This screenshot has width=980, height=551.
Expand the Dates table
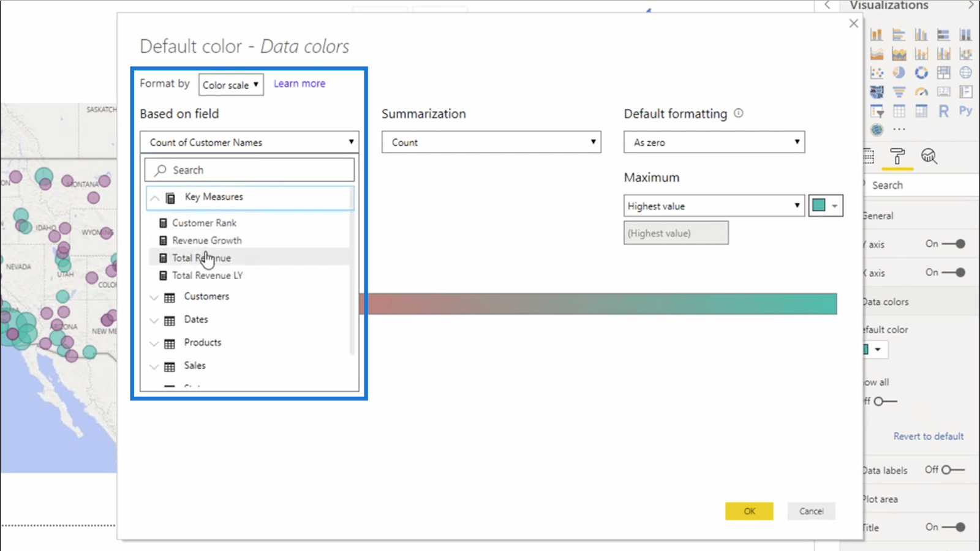click(154, 321)
